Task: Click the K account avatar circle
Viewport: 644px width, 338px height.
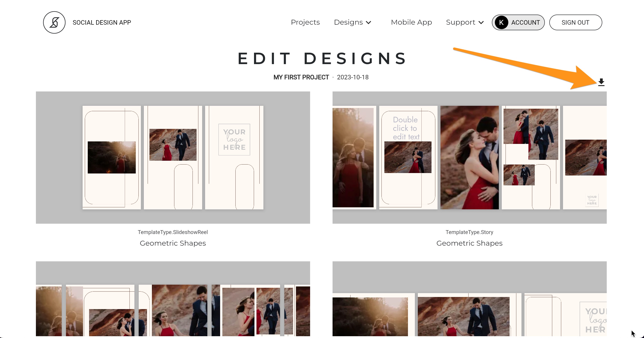Action: pos(501,22)
